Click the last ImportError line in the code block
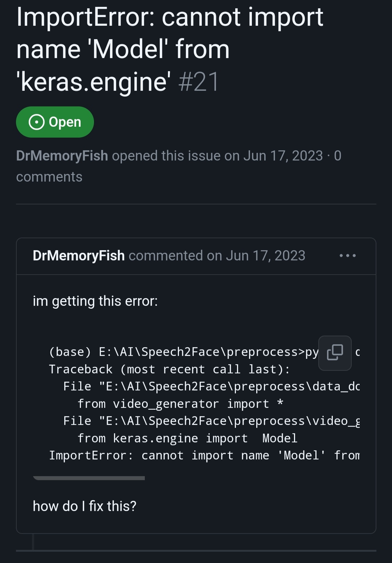 click(204, 455)
